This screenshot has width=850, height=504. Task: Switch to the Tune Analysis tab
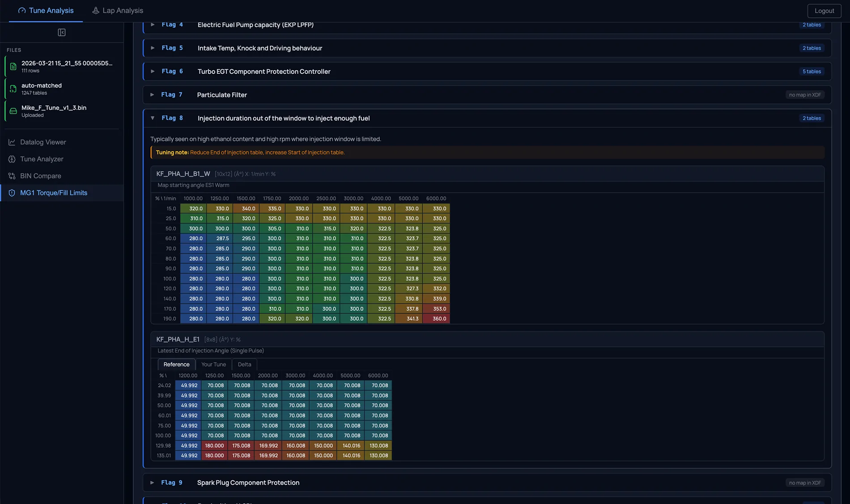pyautogui.click(x=46, y=10)
